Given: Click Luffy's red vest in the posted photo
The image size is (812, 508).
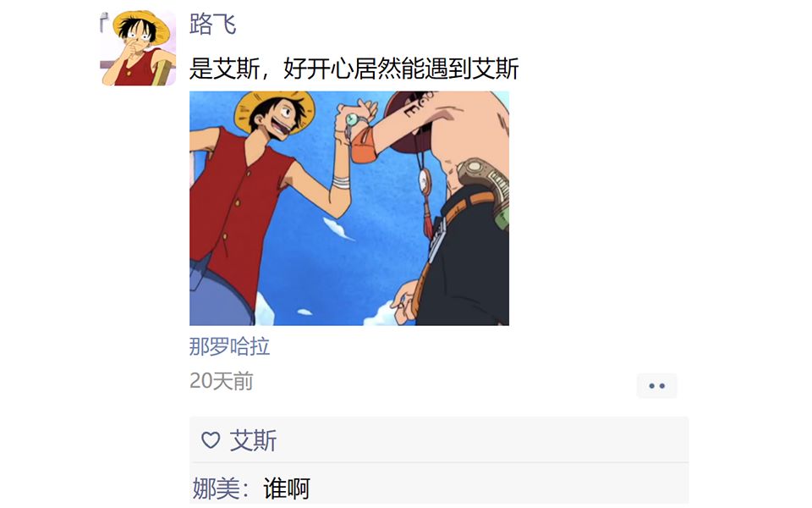Looking at the screenshot, I should (x=236, y=207).
